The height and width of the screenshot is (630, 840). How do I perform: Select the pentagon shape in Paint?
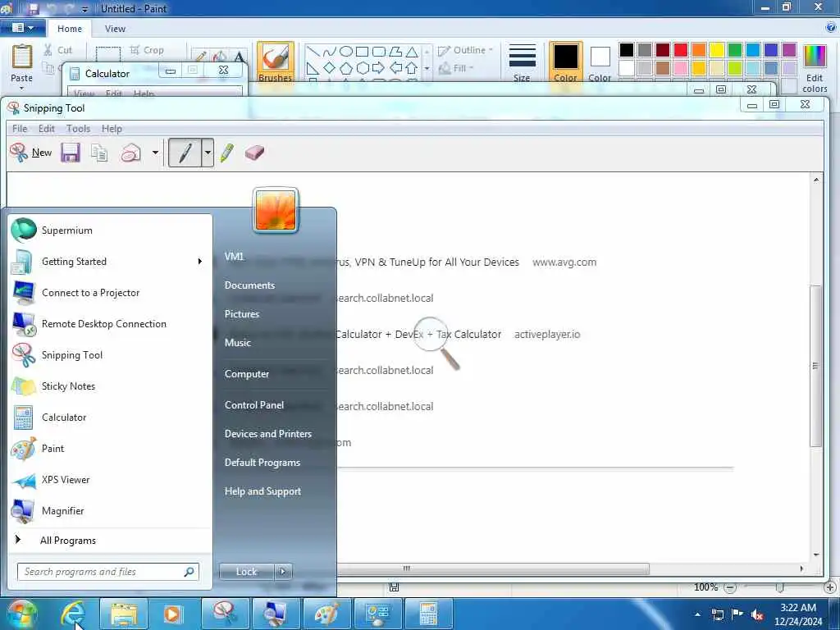(x=346, y=68)
